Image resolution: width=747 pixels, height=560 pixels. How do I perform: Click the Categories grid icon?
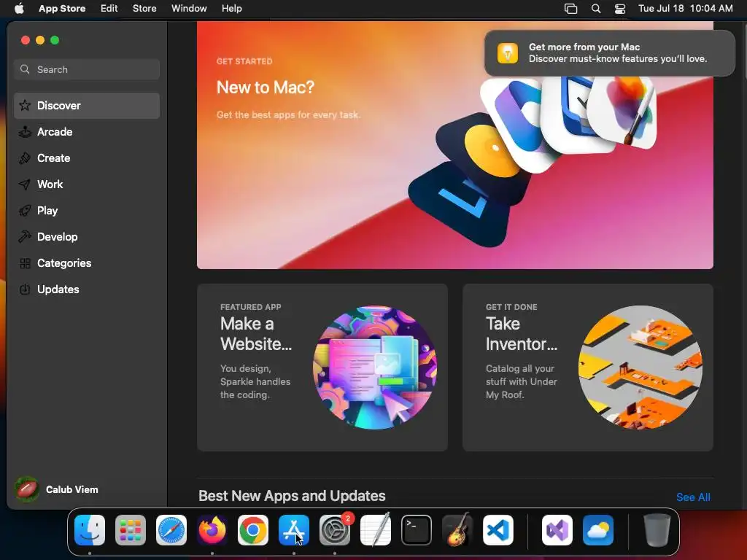(x=25, y=263)
